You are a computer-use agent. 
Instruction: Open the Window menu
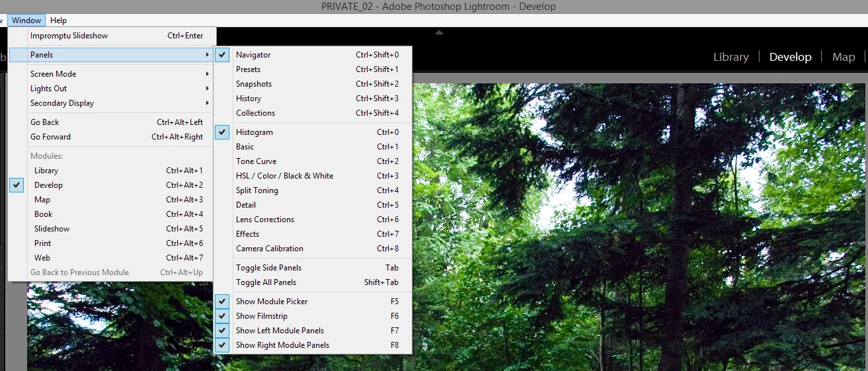pos(26,21)
